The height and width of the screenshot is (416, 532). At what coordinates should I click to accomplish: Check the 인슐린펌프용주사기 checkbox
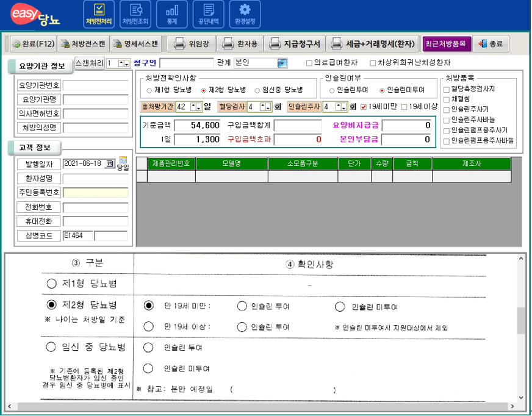click(x=447, y=131)
